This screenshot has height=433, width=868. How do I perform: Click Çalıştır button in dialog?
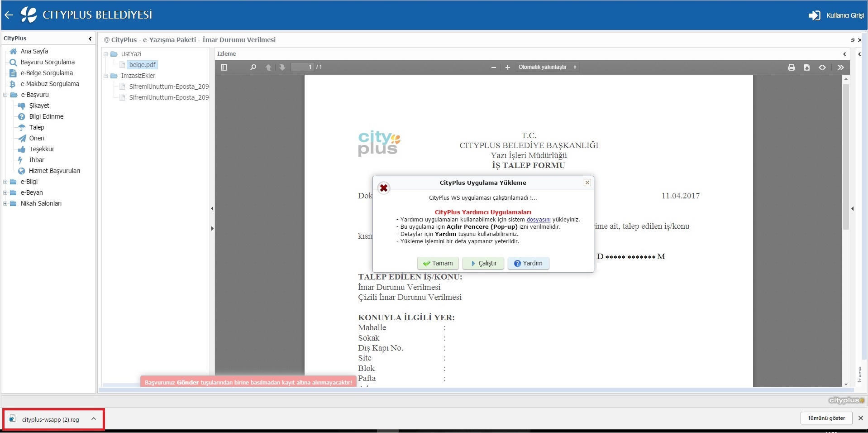(x=483, y=263)
